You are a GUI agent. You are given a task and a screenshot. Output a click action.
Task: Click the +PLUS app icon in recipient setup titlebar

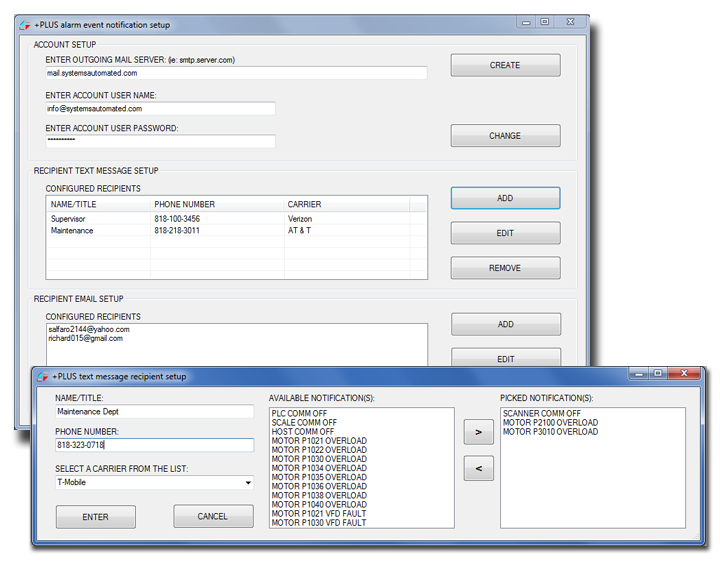43,377
